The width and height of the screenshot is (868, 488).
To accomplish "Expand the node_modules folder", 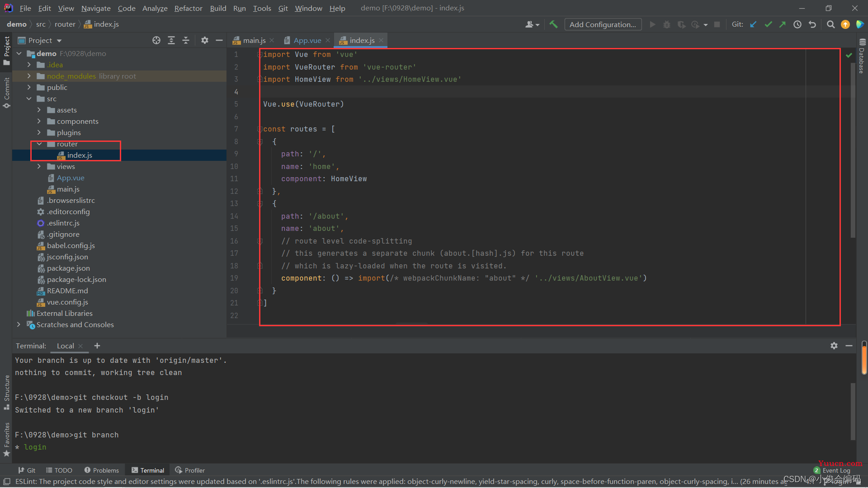I will point(29,76).
